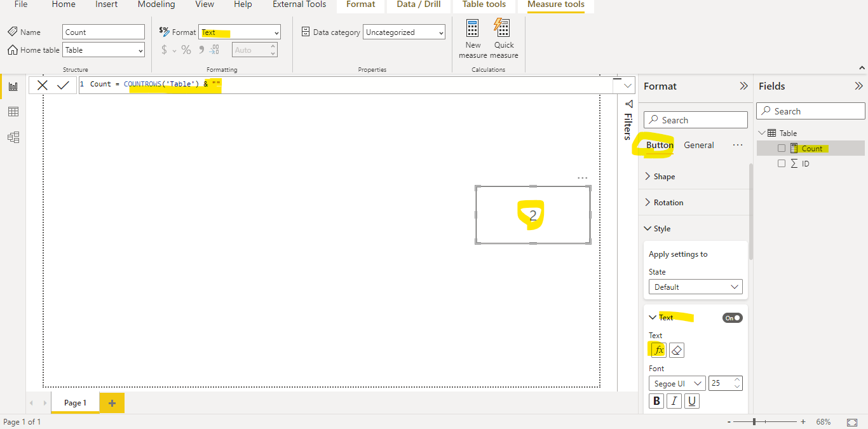Toggle the Text section On switch
The height and width of the screenshot is (429, 868).
tap(732, 318)
